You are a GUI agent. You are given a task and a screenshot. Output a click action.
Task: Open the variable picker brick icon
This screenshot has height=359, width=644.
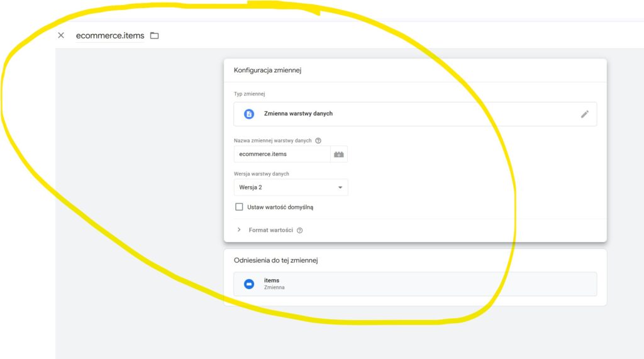(339, 154)
